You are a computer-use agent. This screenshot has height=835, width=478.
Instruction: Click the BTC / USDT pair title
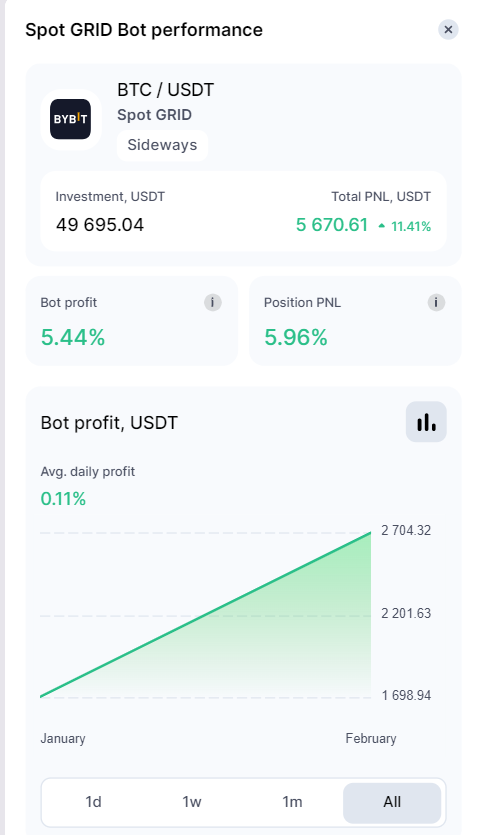[x=166, y=89]
